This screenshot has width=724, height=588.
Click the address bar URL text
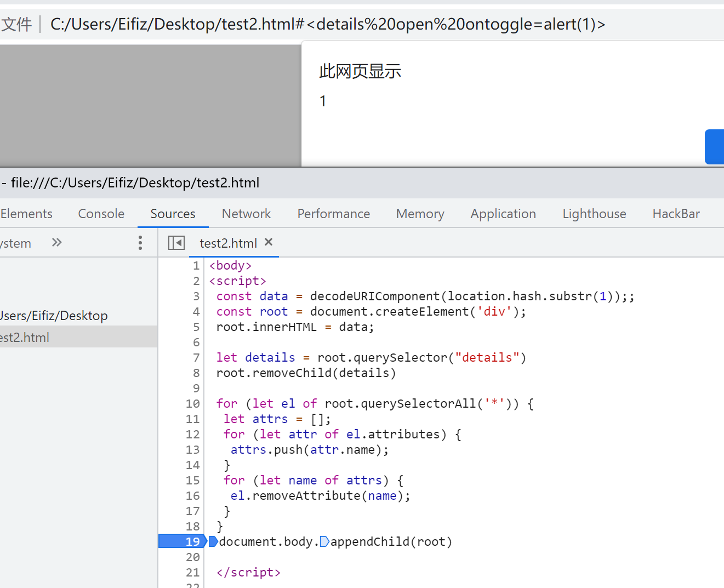click(327, 25)
